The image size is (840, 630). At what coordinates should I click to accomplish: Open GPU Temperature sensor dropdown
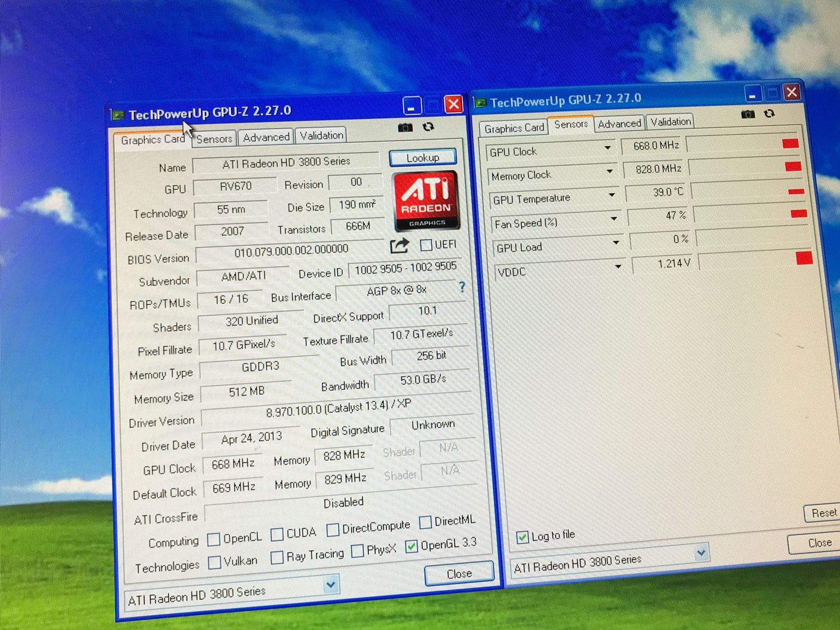[x=612, y=195]
